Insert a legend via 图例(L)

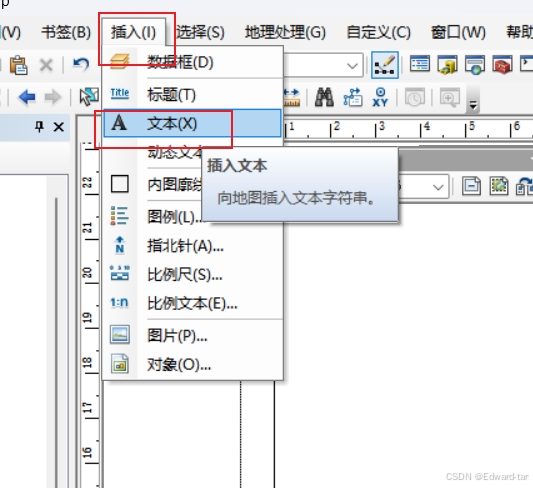coord(175,217)
